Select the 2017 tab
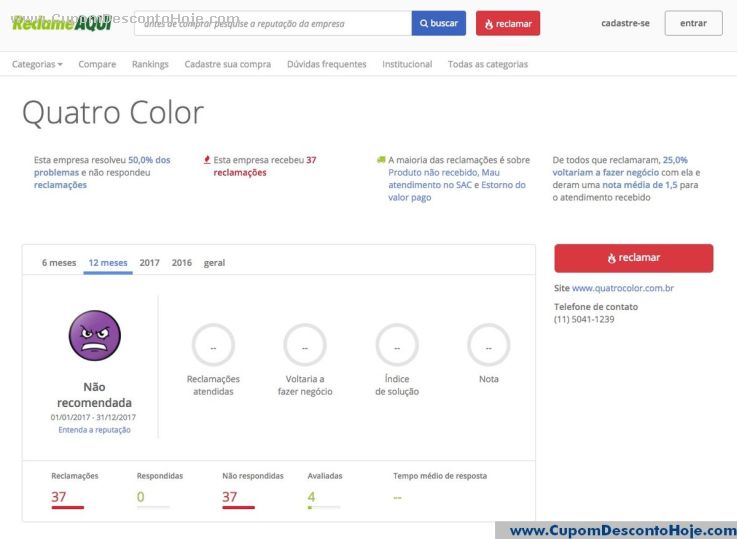This screenshot has width=737, height=539. pos(149,263)
